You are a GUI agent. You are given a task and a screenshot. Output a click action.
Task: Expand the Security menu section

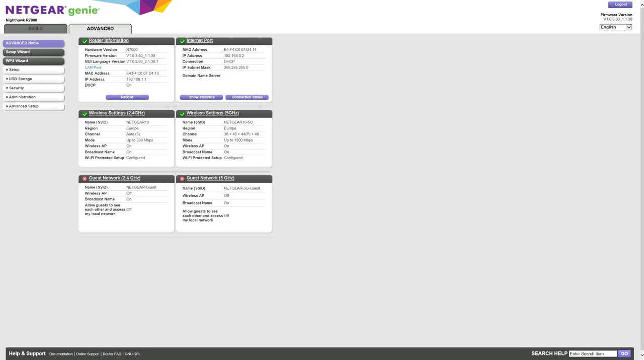pos(34,88)
